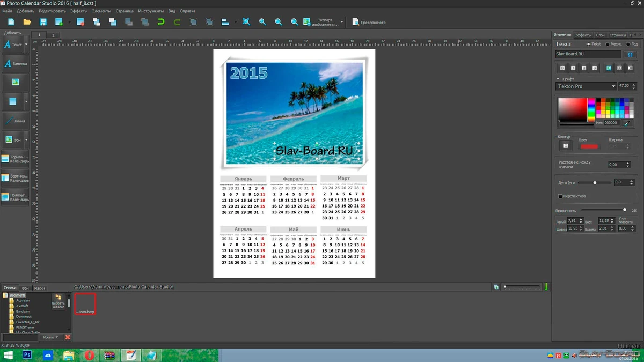Click the green redo arrow
The width and height of the screenshot is (644, 362).
coord(177,22)
